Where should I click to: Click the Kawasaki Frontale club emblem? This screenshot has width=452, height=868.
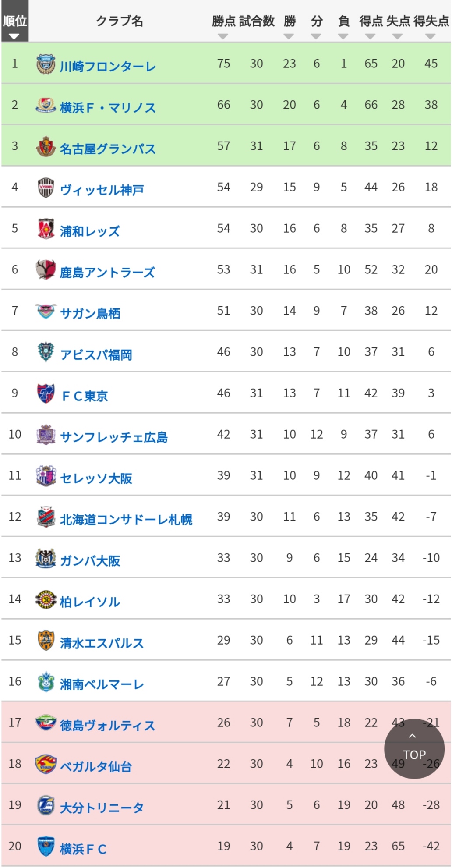tap(46, 64)
